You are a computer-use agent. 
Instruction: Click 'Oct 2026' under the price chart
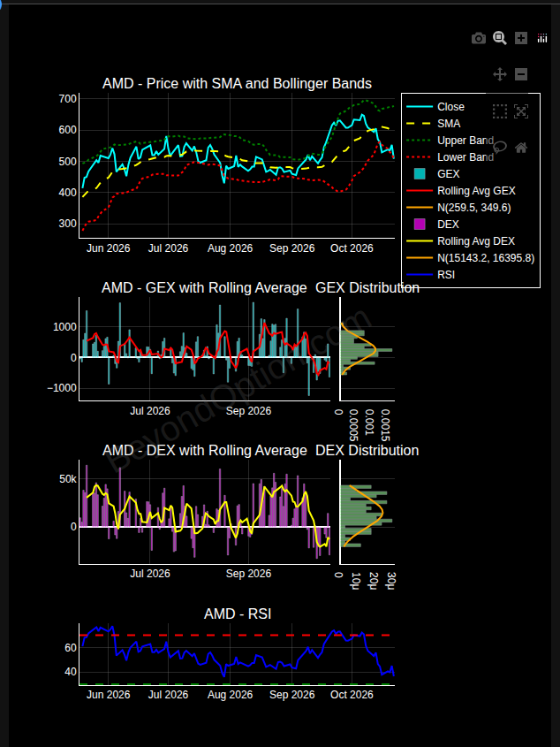[352, 248]
